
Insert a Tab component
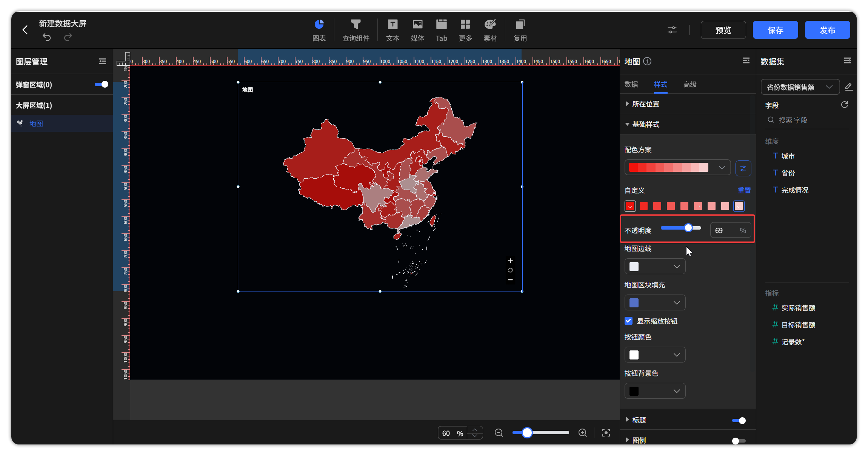pyautogui.click(x=441, y=30)
